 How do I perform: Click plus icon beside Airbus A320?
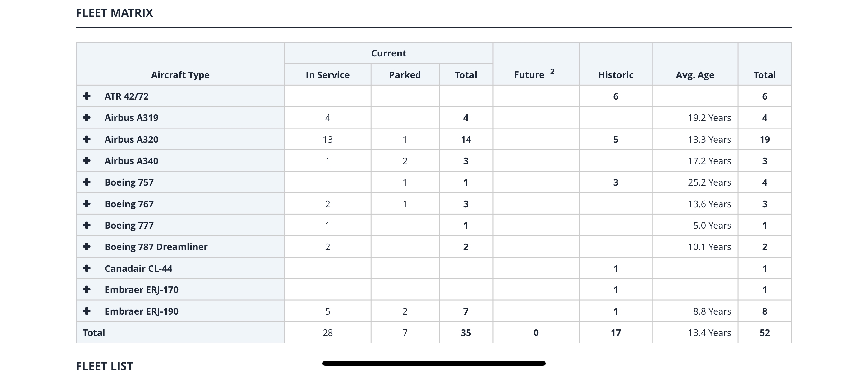pyautogui.click(x=87, y=139)
